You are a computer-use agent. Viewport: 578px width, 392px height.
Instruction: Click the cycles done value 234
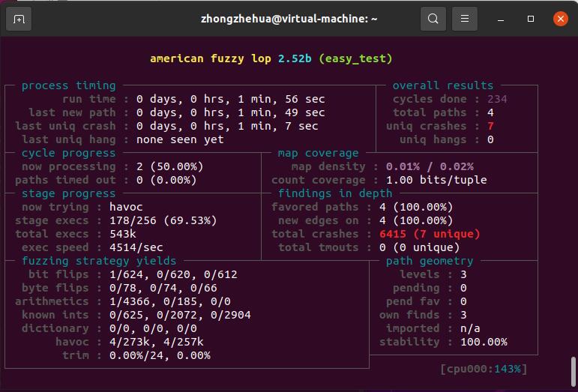497,99
